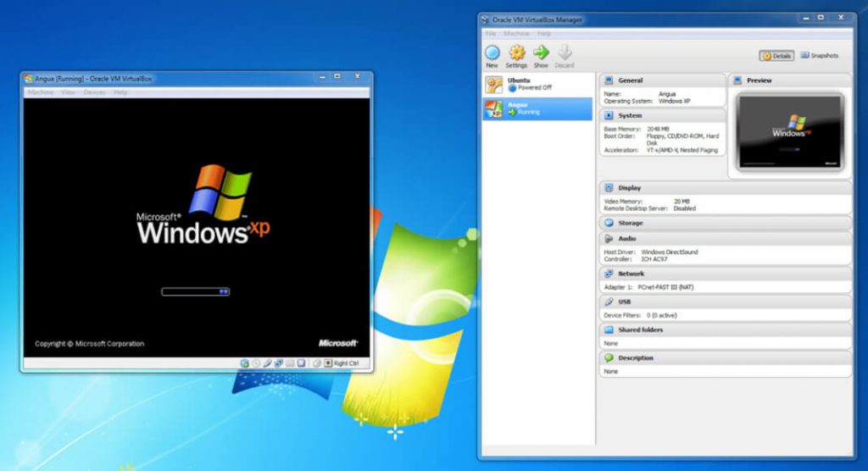Create a new VM with the New icon
The width and height of the screenshot is (868, 471).
coord(492,53)
